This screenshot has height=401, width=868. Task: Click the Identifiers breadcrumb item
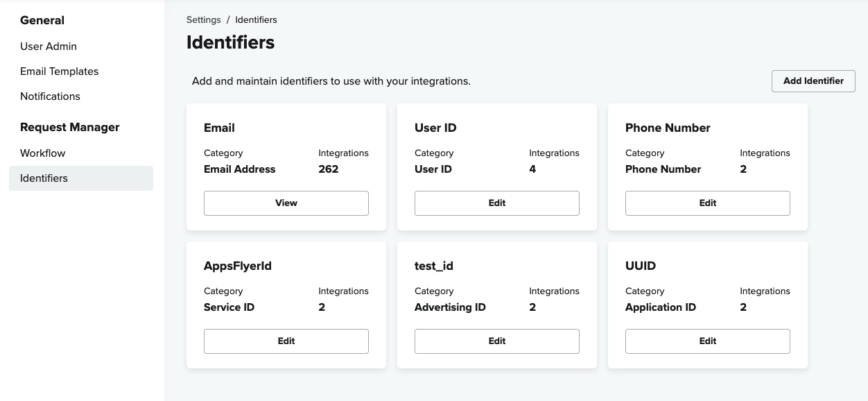(x=256, y=20)
